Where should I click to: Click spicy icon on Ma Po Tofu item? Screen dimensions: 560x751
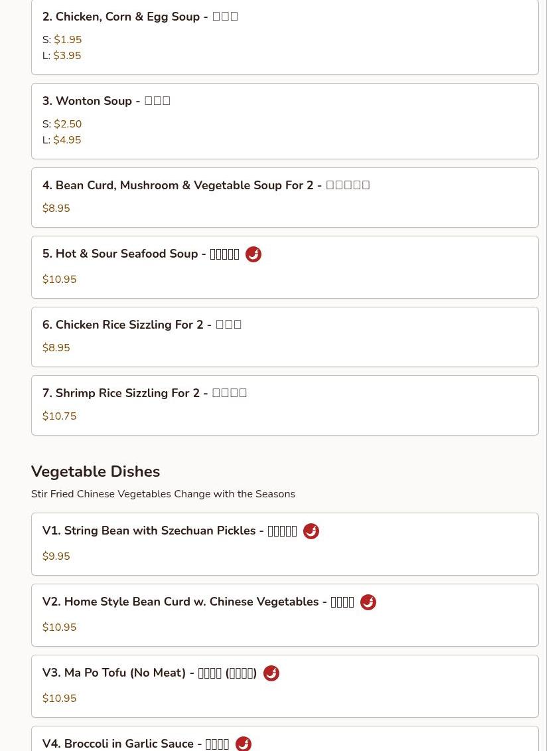tap(271, 673)
